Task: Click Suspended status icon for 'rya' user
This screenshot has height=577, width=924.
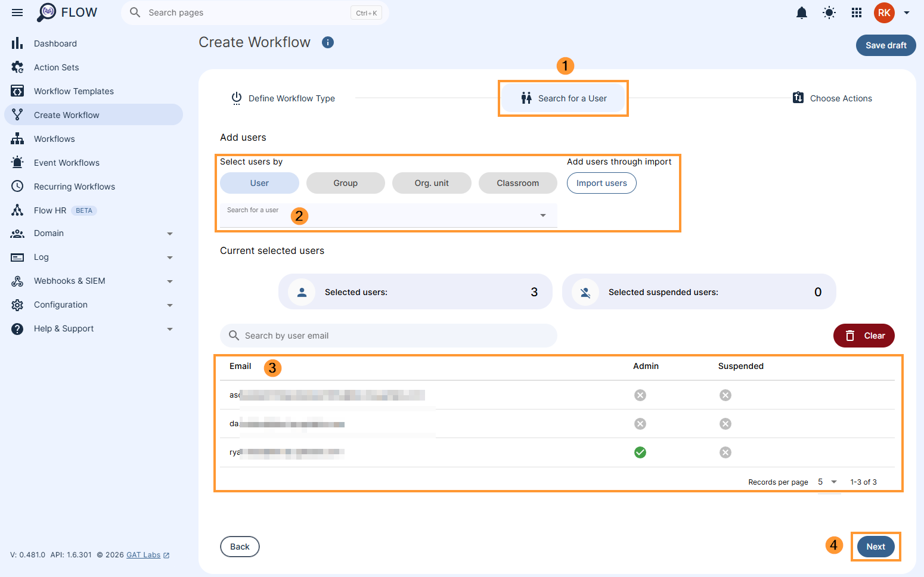Action: point(725,452)
